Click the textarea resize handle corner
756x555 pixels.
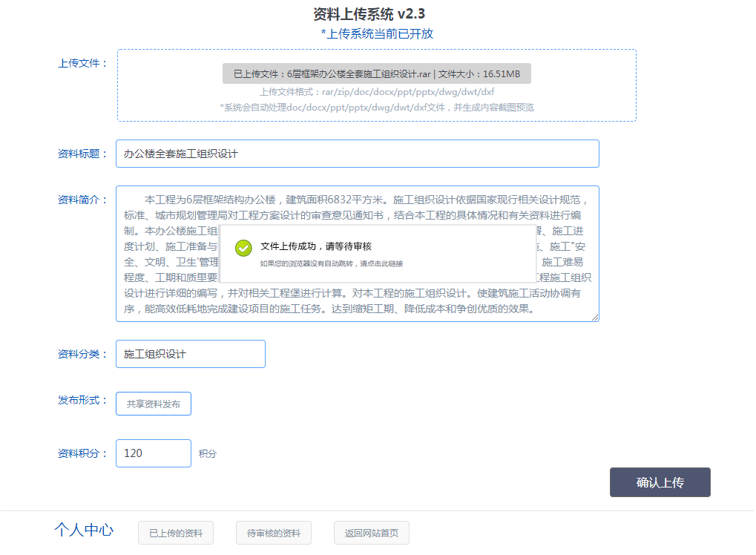coord(595,318)
